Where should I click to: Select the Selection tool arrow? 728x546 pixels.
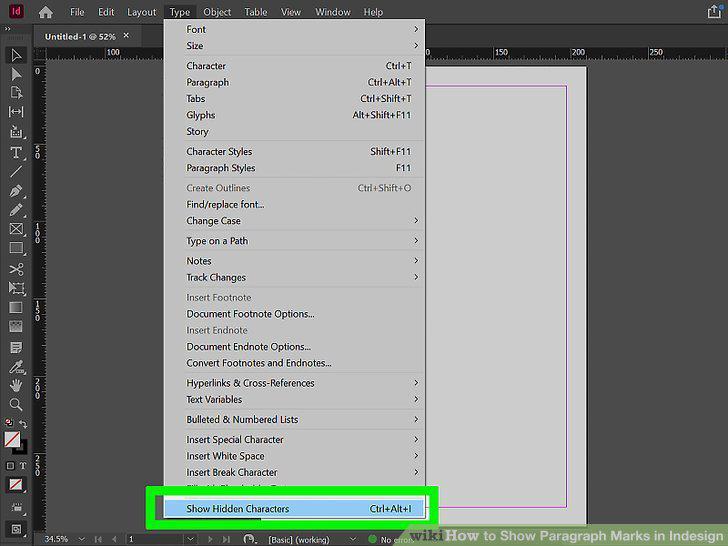click(16, 55)
